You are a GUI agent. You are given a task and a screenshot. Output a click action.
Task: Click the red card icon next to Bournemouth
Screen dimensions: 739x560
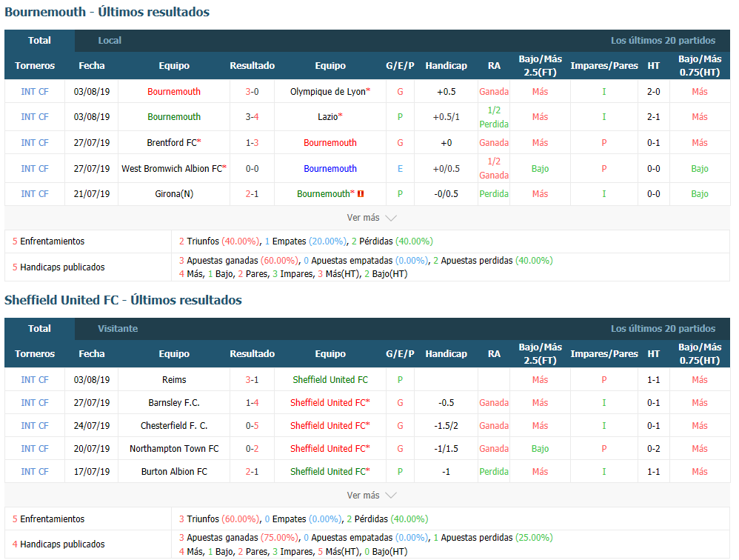tap(361, 194)
